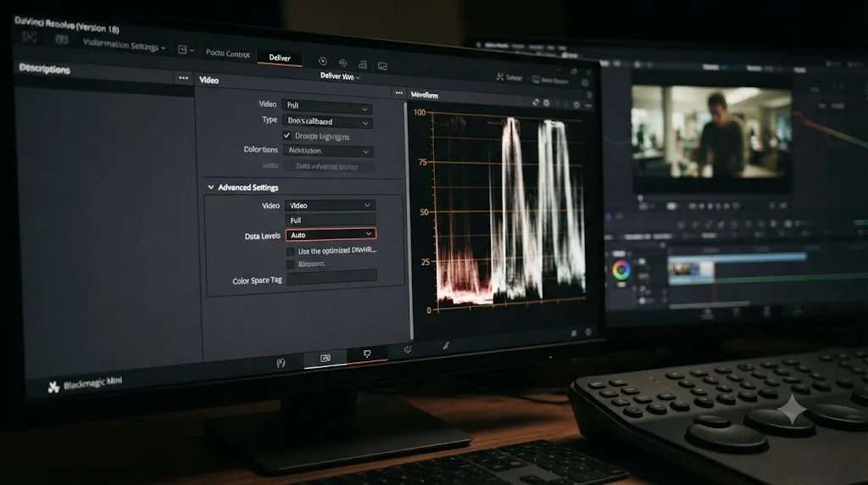This screenshot has height=485, width=868.
Task: Click the diamond icon in the top toolbar
Action: [x=343, y=63]
